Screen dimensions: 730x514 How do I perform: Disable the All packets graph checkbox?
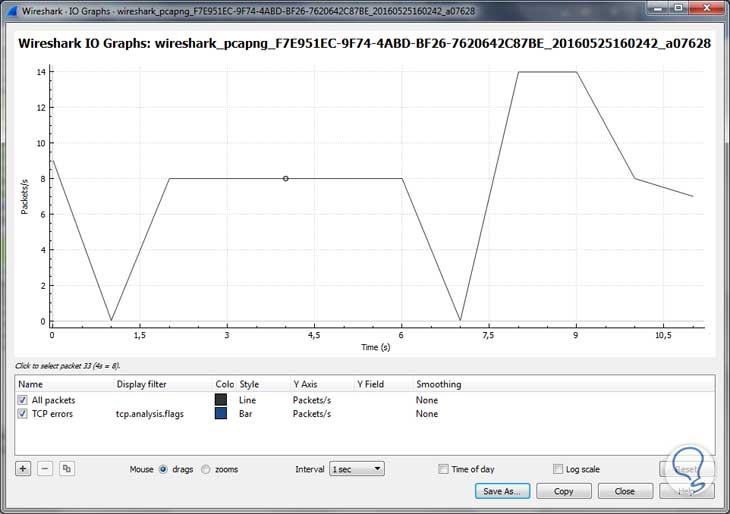click(22, 400)
